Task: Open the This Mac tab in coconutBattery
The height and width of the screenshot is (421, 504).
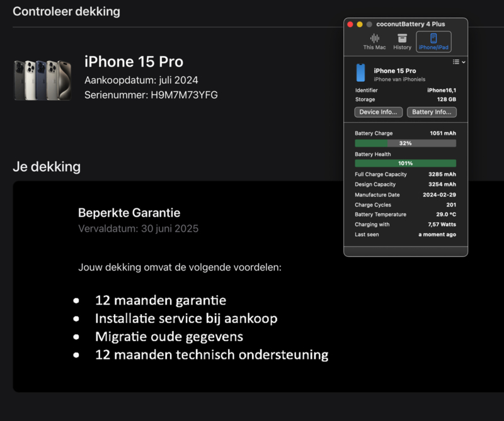Action: (374, 42)
